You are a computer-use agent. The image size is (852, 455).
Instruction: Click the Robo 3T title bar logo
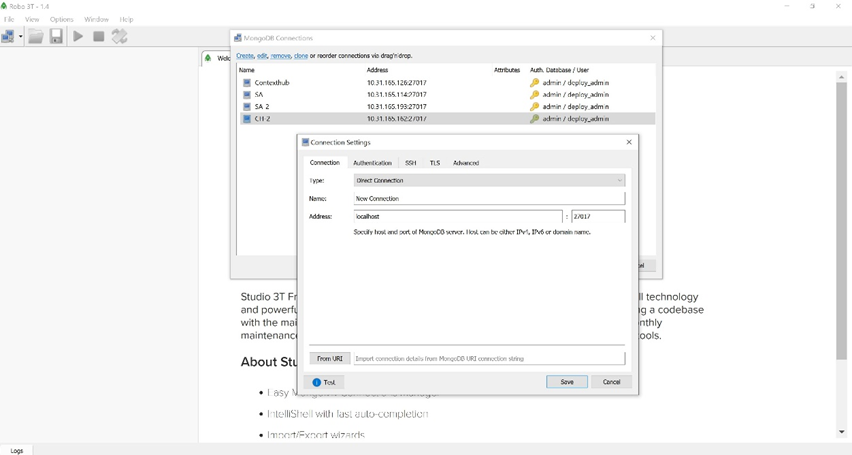[4, 6]
